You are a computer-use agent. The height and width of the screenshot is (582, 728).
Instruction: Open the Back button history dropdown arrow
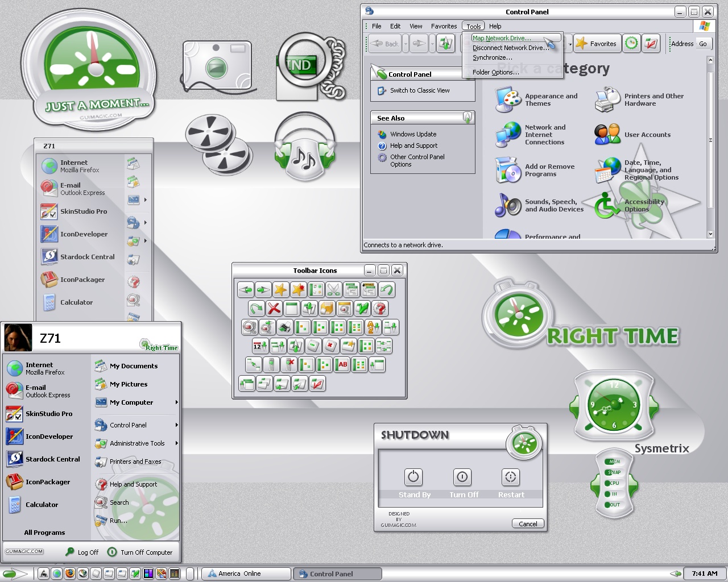click(x=406, y=44)
